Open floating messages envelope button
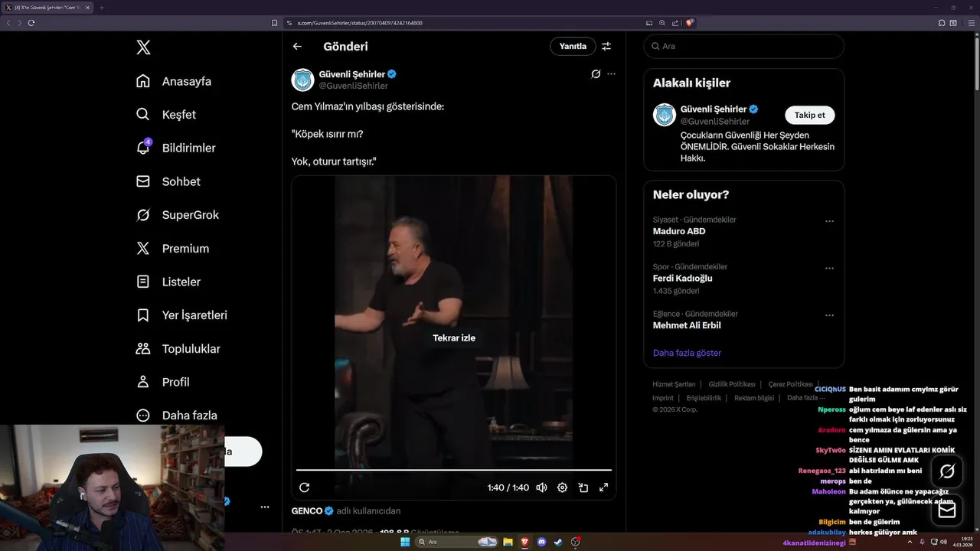980x551 pixels. point(947,510)
